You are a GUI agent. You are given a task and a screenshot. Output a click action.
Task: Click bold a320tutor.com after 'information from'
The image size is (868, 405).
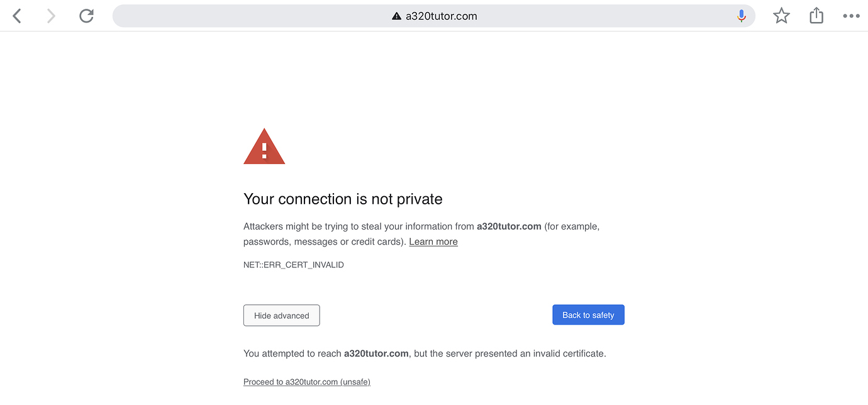[x=509, y=226]
